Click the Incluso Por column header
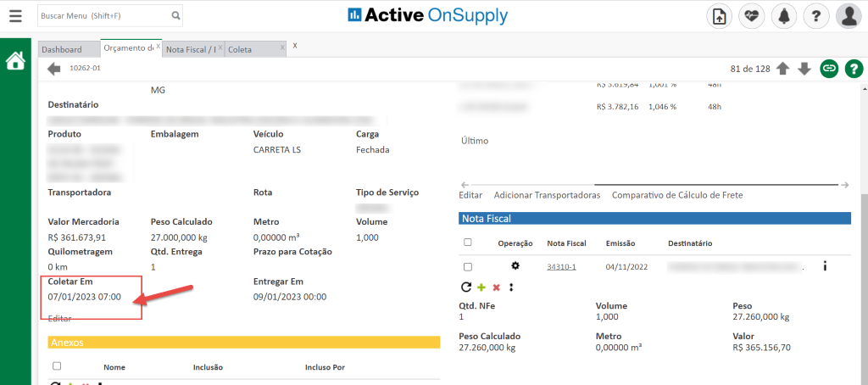The width and height of the screenshot is (868, 385). [x=325, y=367]
